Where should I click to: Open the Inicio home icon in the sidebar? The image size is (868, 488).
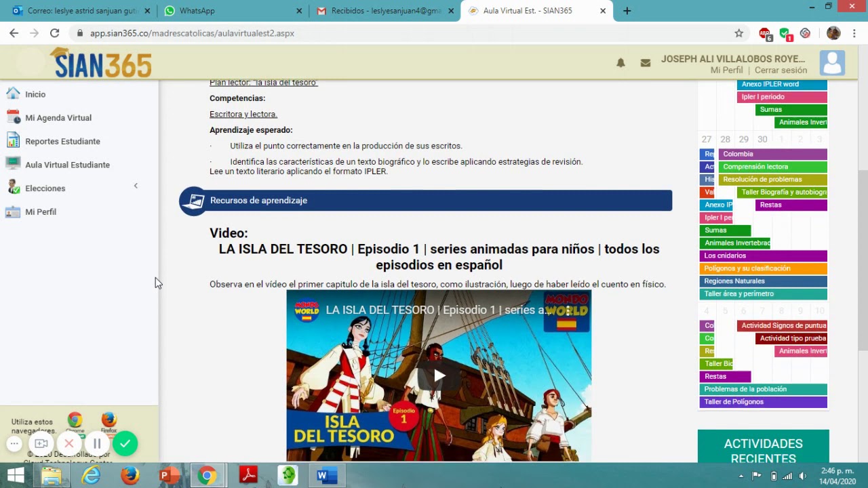13,94
